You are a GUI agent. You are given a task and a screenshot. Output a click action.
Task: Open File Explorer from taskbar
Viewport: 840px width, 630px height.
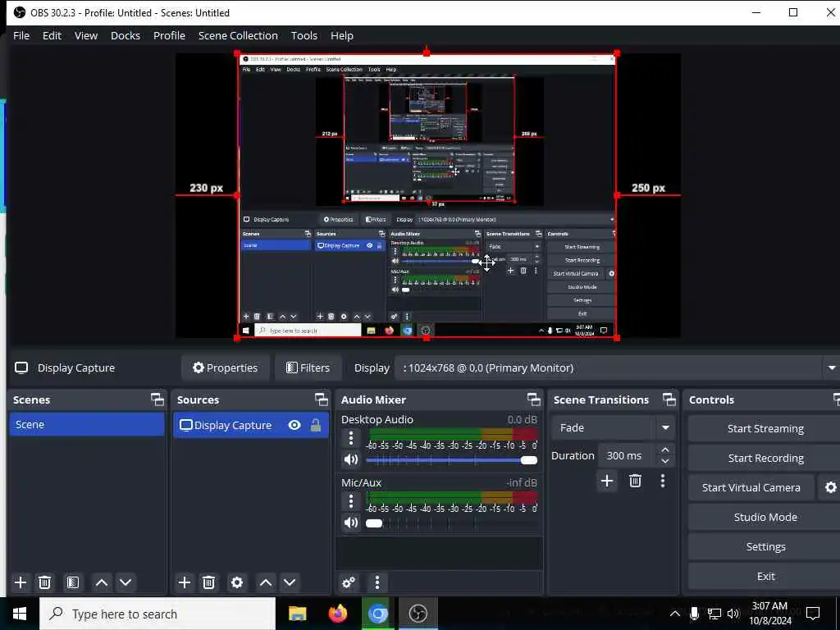point(297,614)
